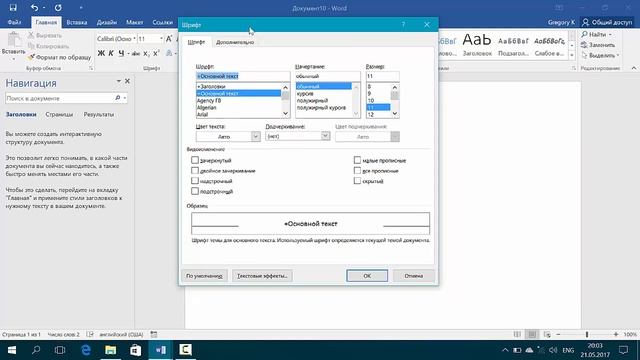Open the Цвет текста dropdown
Screen dimensions: 640x360
256,136
